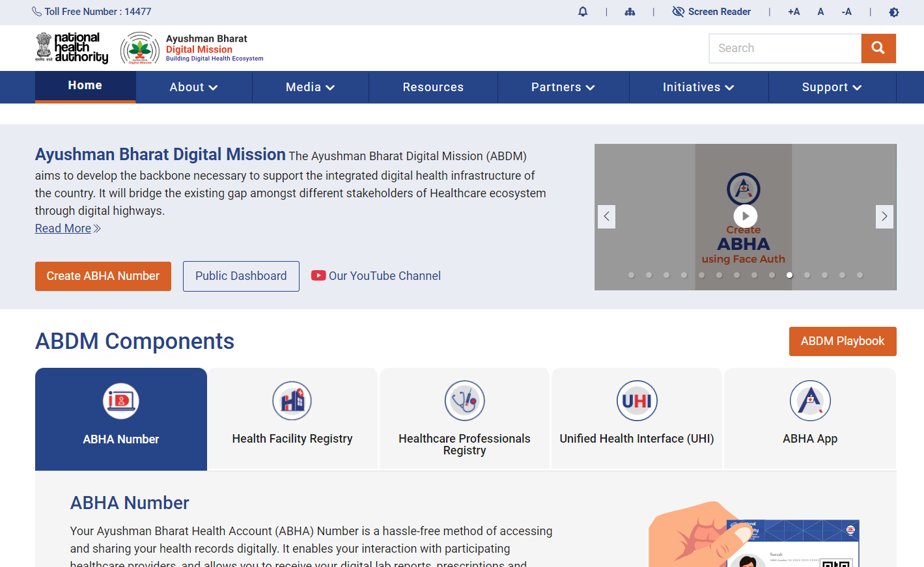Expand the Initiatives menu
Screen dimensions: 924x567
tap(697, 87)
